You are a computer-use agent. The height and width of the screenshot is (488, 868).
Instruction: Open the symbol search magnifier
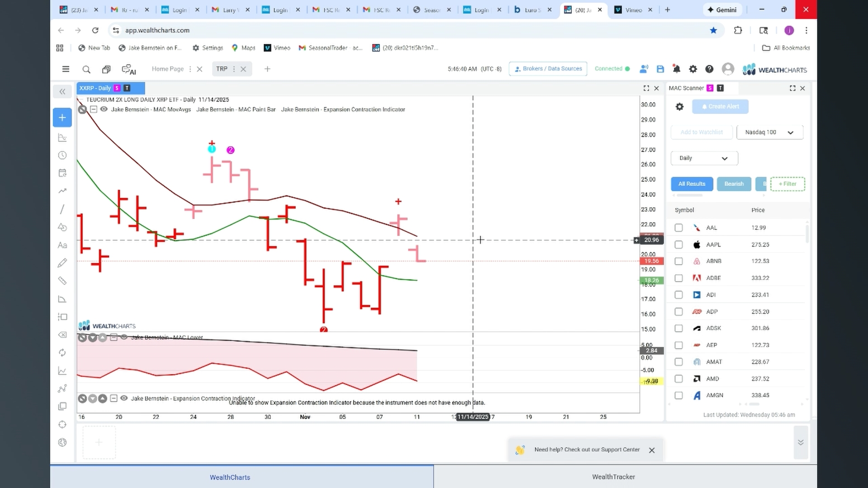[86, 69]
